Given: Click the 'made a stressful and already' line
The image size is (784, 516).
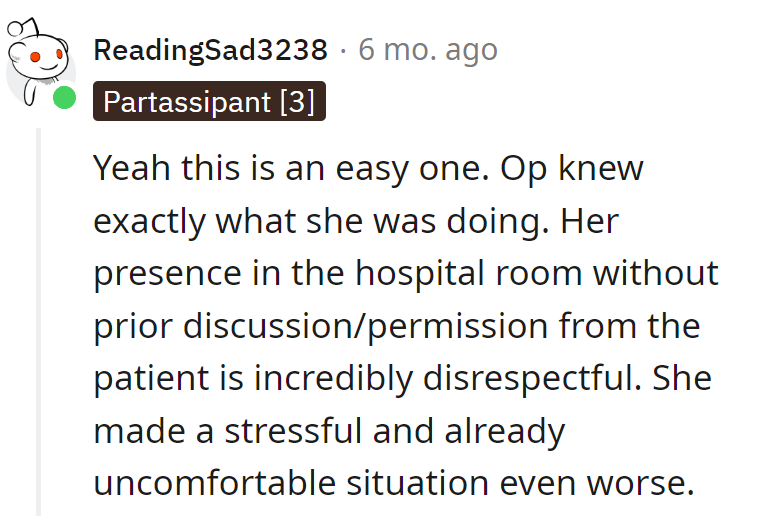Looking at the screenshot, I should click(329, 431).
